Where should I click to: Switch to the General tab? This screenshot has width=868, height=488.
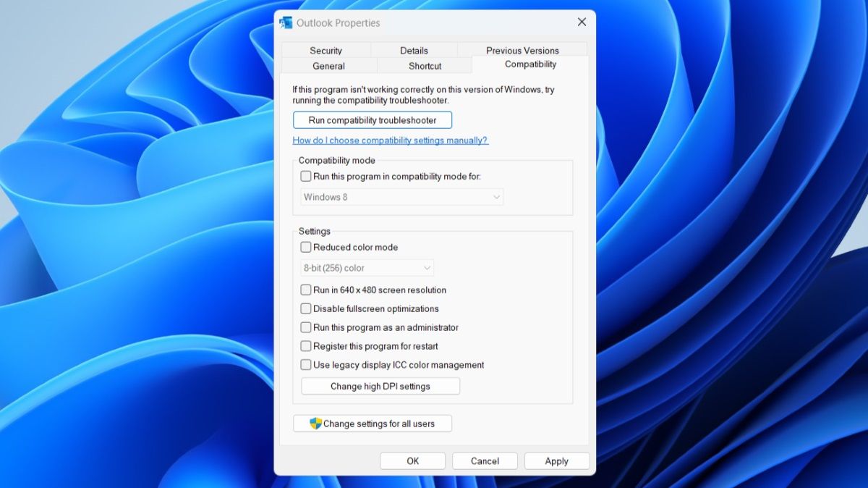(x=329, y=65)
